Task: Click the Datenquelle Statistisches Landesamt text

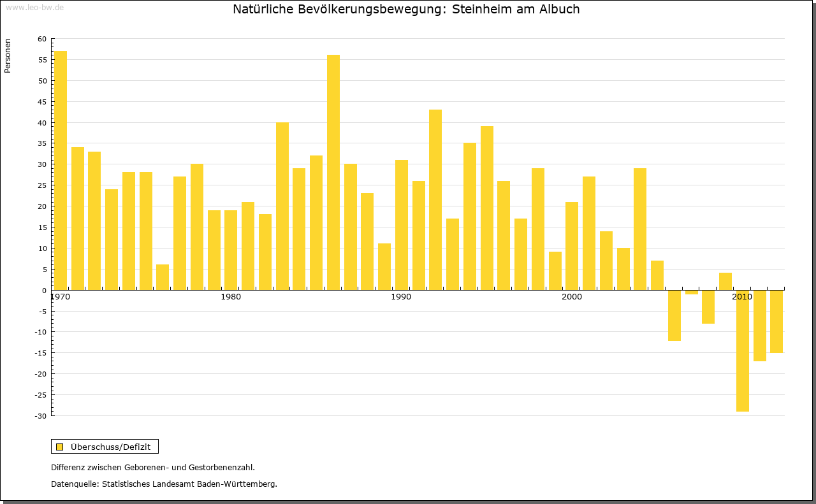Action: (x=164, y=484)
